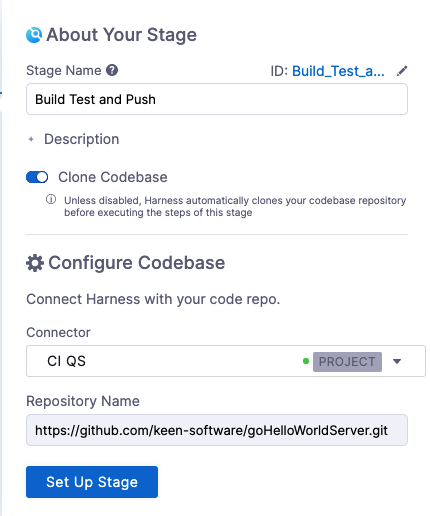Click the Configure Codebase gear icon
The image size is (430, 516).
tap(35, 263)
